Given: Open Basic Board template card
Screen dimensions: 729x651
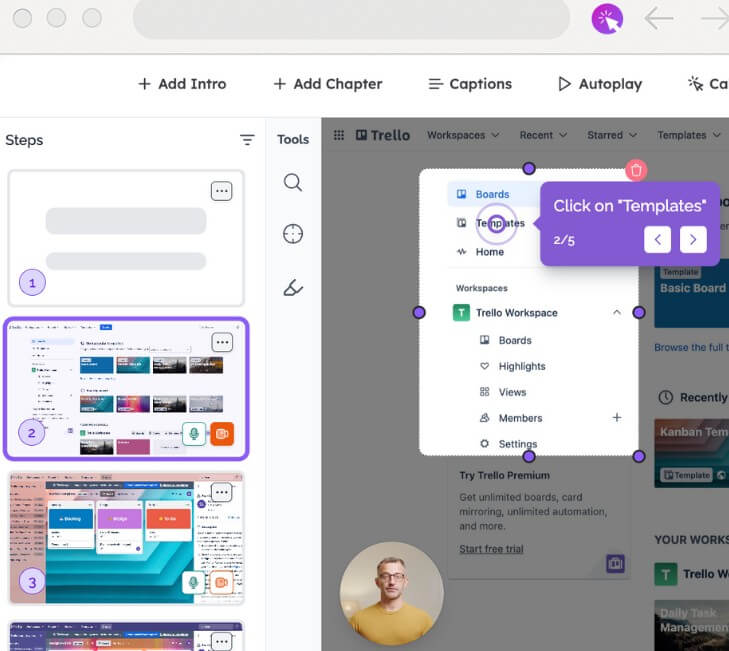Looking at the screenshot, I should pyautogui.click(x=692, y=297).
